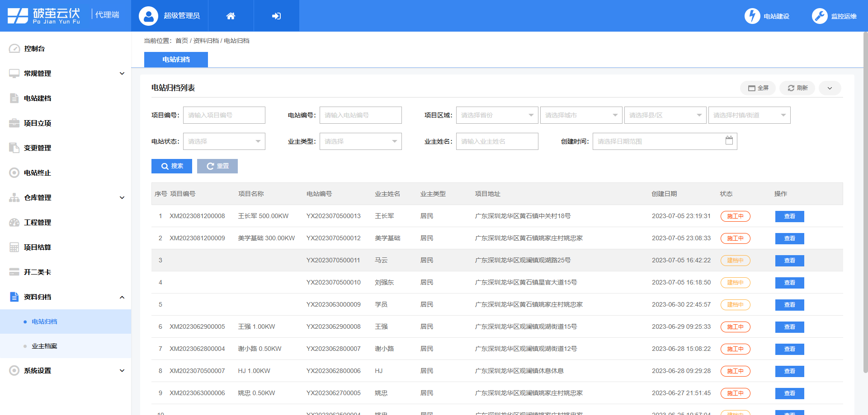This screenshot has width=868, height=415.
Task: Open the 创建时间 date range picker
Action: coord(664,141)
